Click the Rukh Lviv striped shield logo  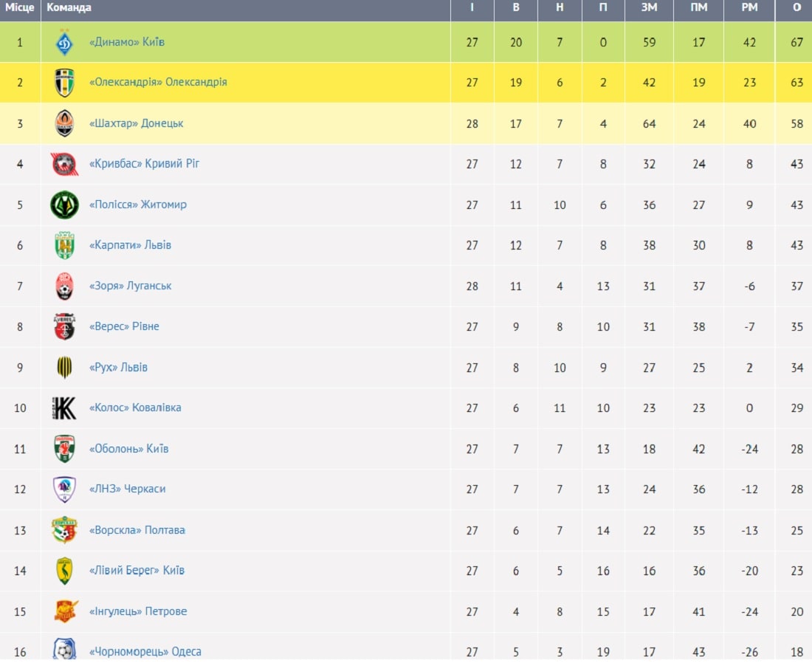pos(65,367)
